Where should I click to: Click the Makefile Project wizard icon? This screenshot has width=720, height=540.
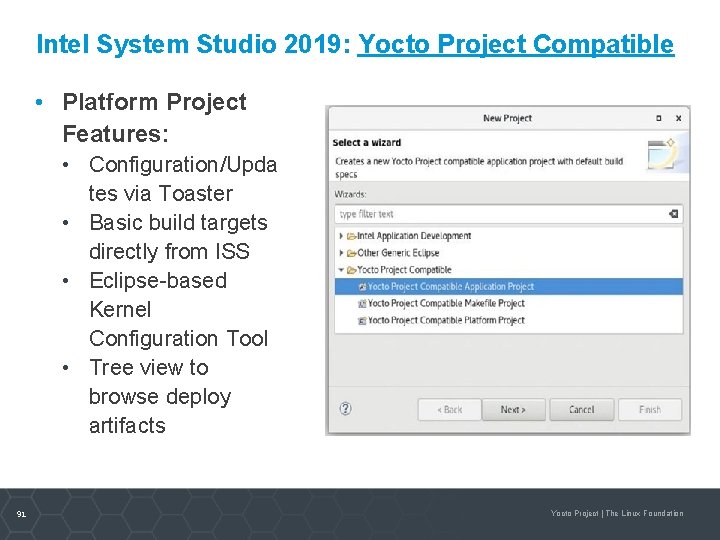coord(361,304)
